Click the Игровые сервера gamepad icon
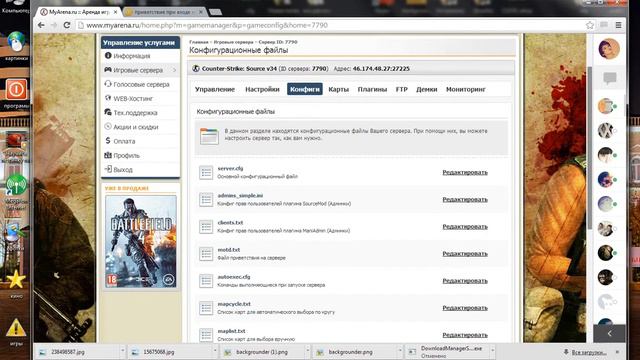640x360 pixels. [108, 70]
